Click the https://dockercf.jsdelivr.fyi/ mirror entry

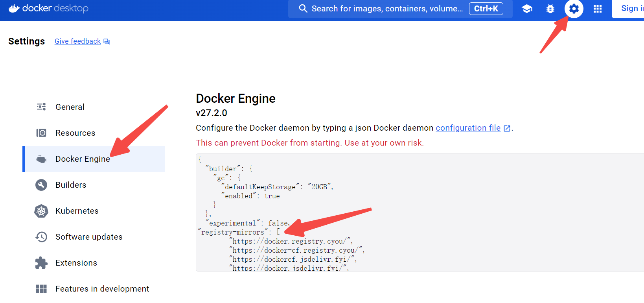[293, 259]
